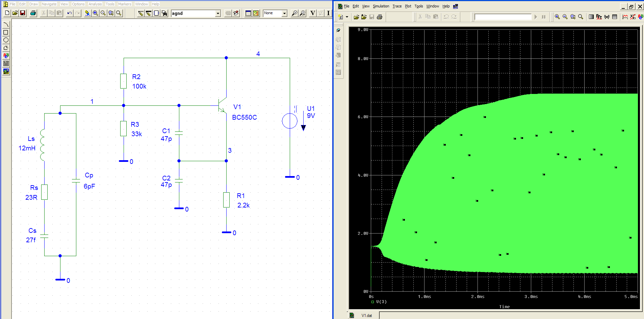
Task: Open the edit attributes tool
Action: click(x=228, y=13)
